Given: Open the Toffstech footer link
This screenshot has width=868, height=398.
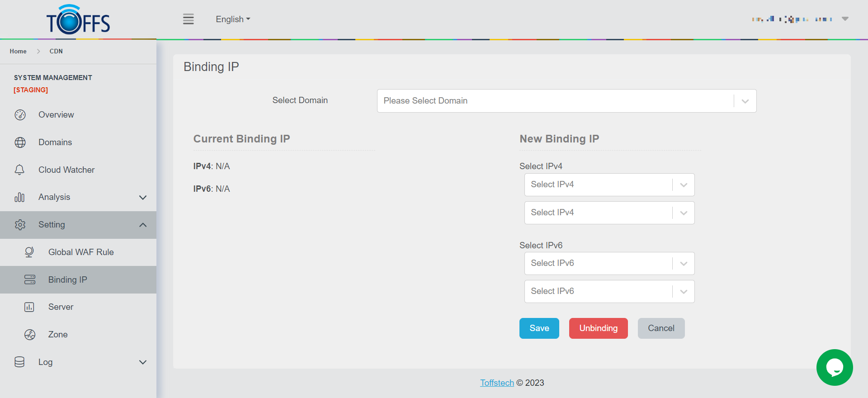Looking at the screenshot, I should [x=497, y=383].
